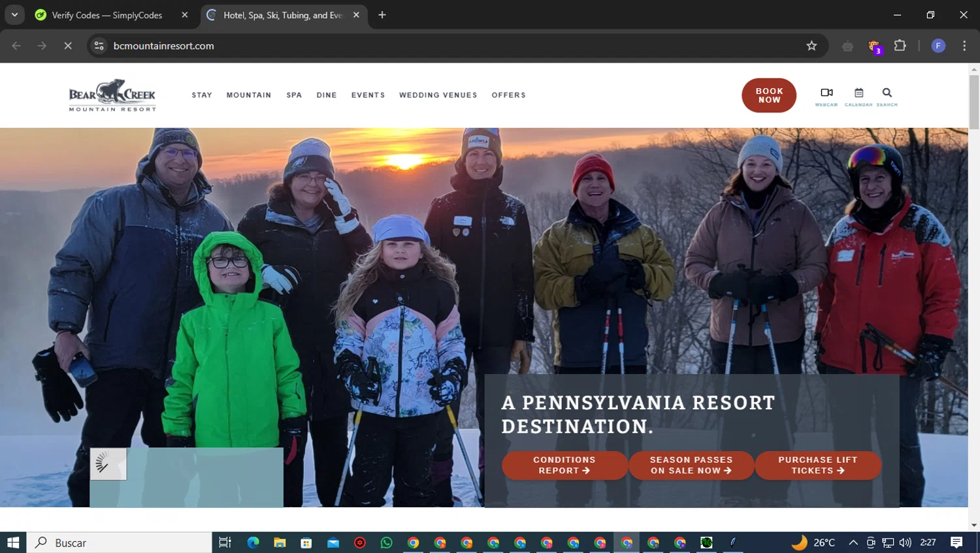Image resolution: width=980 pixels, height=553 pixels.
Task: Open the SPA menu
Action: (x=294, y=95)
